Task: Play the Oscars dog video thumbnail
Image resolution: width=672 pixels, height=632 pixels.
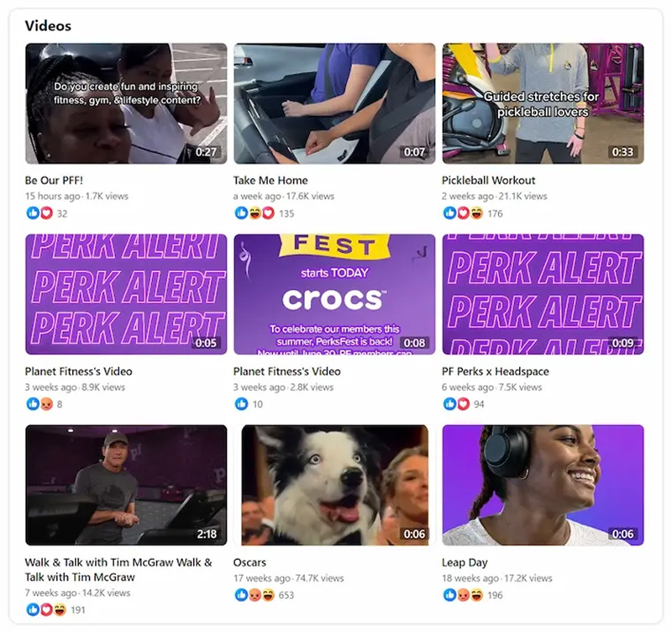Action: (334, 485)
